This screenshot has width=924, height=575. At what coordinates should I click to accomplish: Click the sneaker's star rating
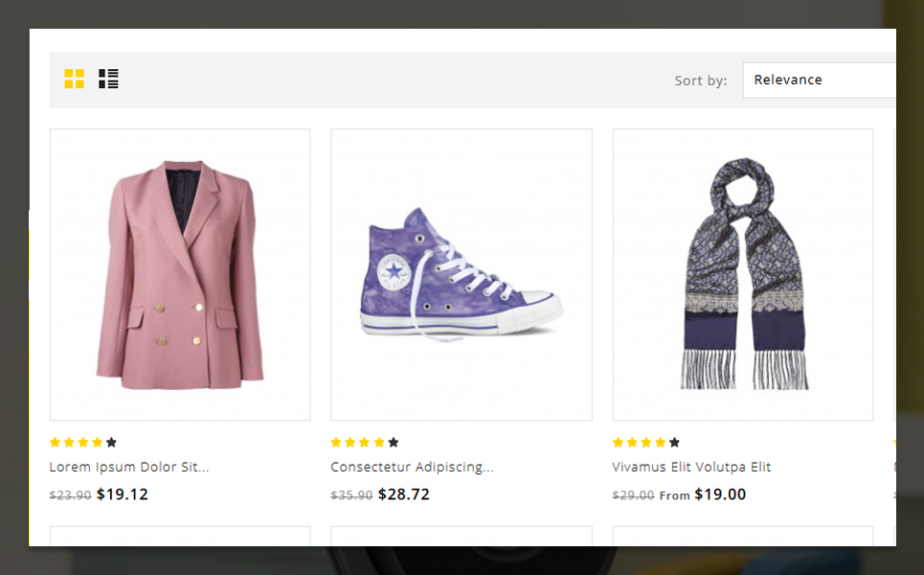(365, 443)
